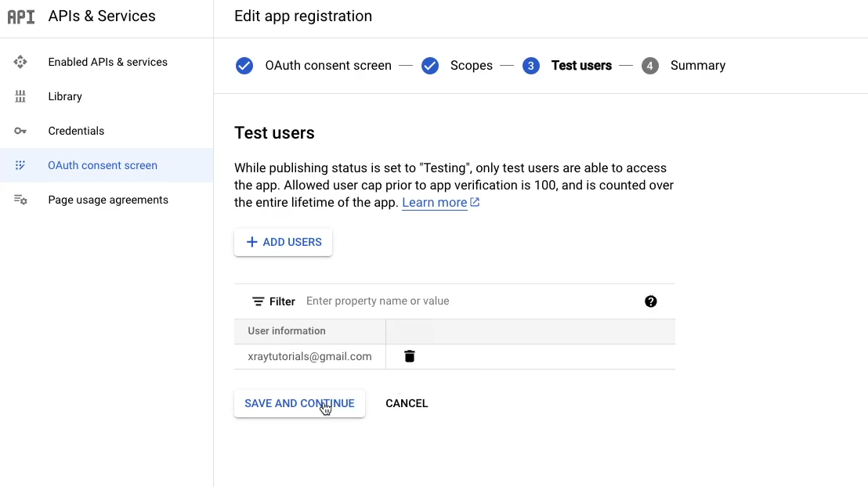Click the ADD USERS button
The width and height of the screenshot is (868, 487).
pos(283,243)
